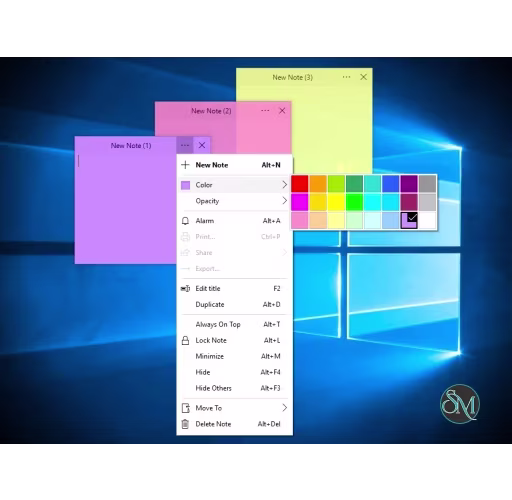Pick the dark gray swatch in top row
Viewport: 512px width, 500px height.
click(427, 184)
